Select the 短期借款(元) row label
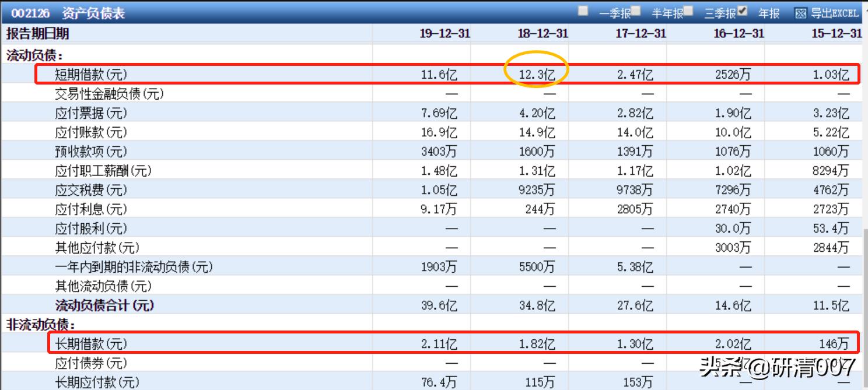The width and height of the screenshot is (868, 390). [90, 74]
